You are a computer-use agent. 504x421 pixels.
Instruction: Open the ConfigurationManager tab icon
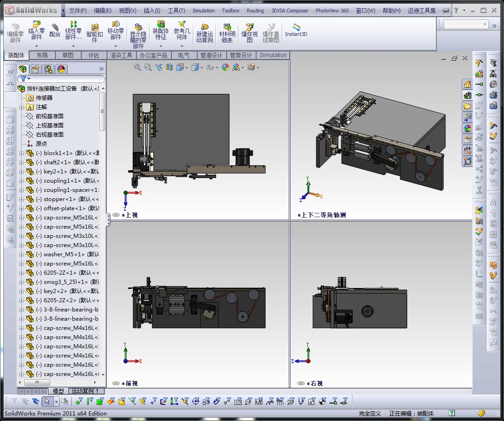click(48, 69)
